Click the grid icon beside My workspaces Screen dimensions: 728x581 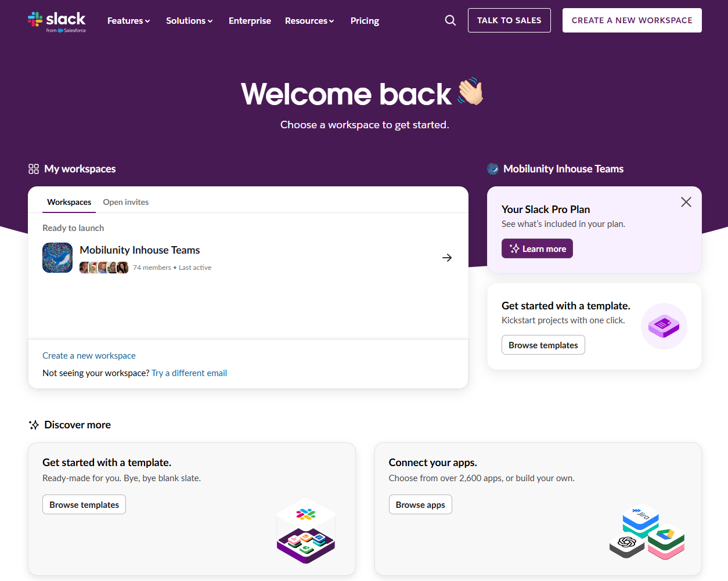(x=33, y=168)
